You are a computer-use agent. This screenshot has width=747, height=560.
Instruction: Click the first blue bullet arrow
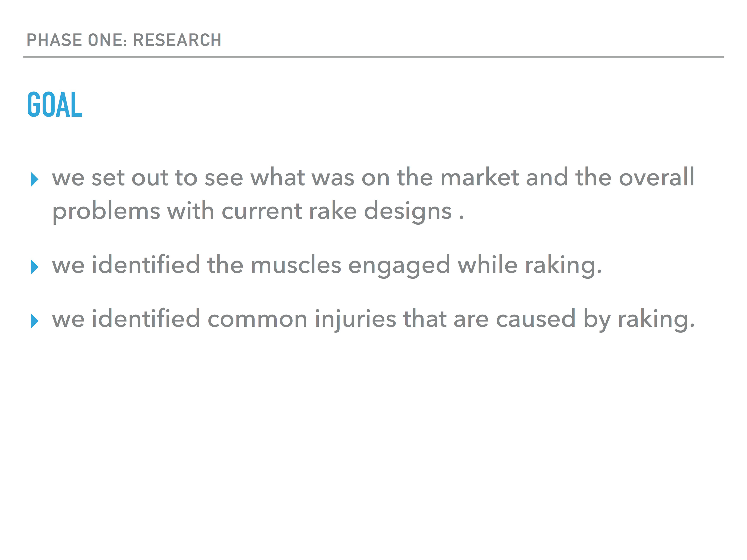tap(34, 179)
